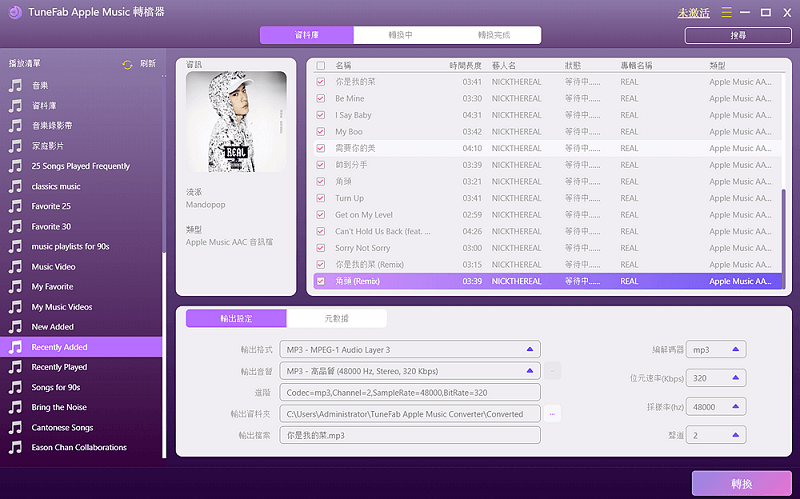Select the Recently Played playlist
This screenshot has width=800, height=499.
[x=82, y=367]
